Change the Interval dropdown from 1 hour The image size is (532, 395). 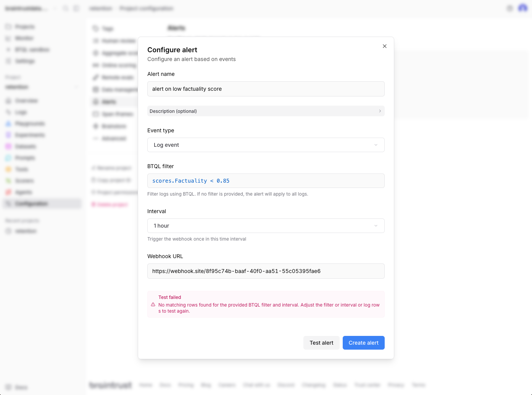266,226
